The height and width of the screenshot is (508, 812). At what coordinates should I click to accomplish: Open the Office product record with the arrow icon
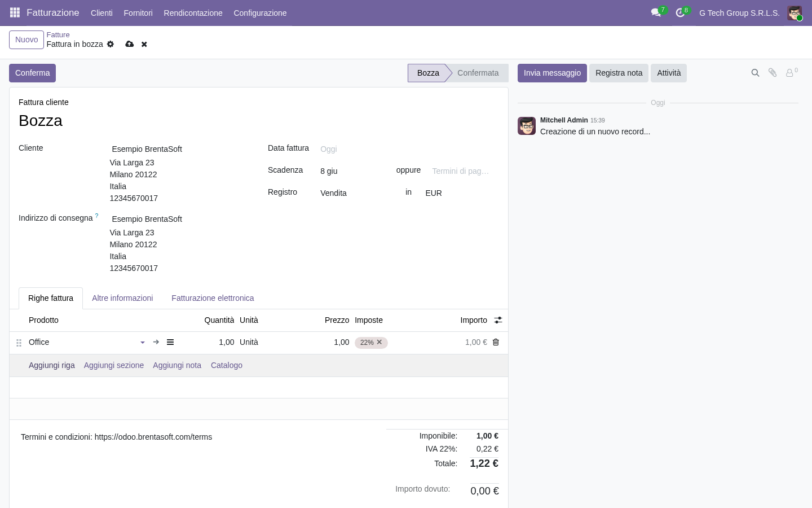point(156,342)
